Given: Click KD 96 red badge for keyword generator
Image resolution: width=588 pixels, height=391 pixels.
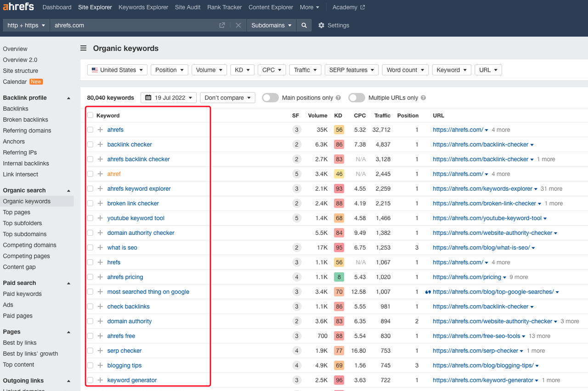Looking at the screenshot, I should point(339,380).
